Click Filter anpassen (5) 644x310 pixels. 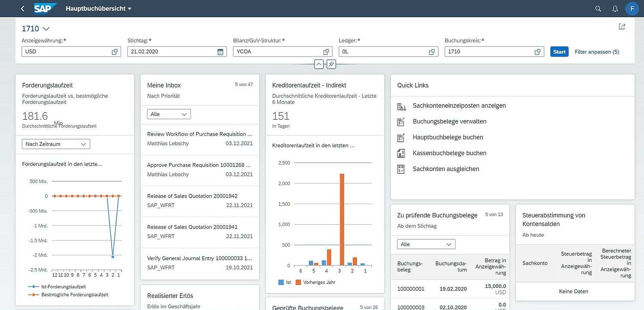(597, 52)
